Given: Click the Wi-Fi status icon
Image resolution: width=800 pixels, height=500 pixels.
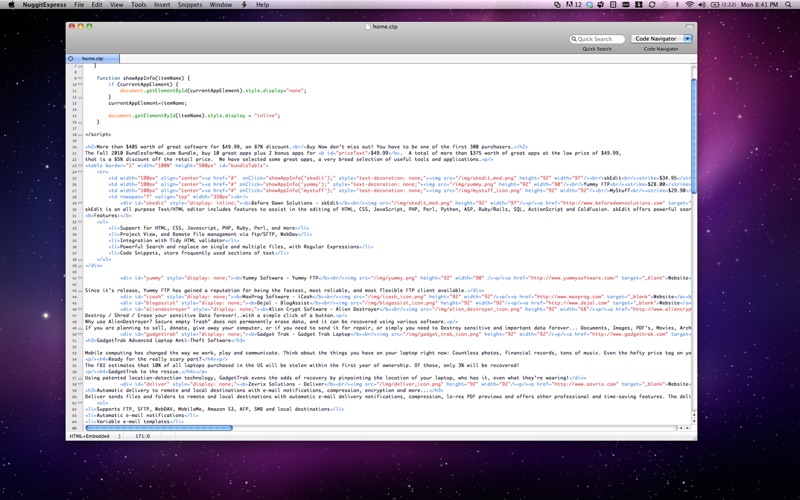Looking at the screenshot, I should [x=690, y=5].
